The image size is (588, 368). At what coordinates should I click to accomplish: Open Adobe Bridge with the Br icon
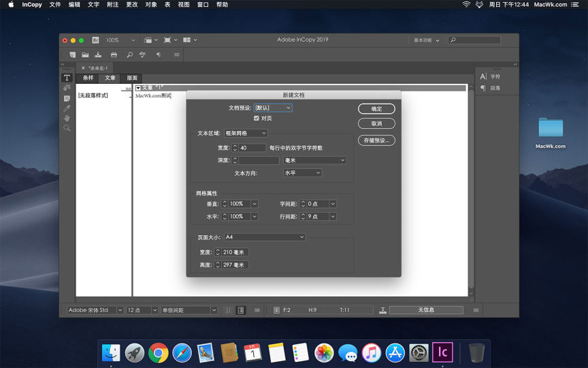coord(95,40)
